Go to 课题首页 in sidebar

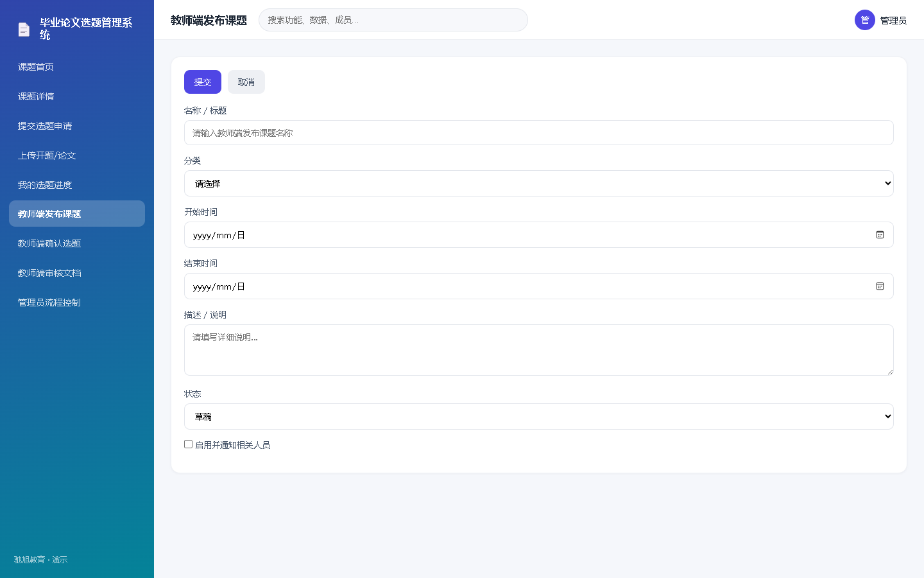77,67
